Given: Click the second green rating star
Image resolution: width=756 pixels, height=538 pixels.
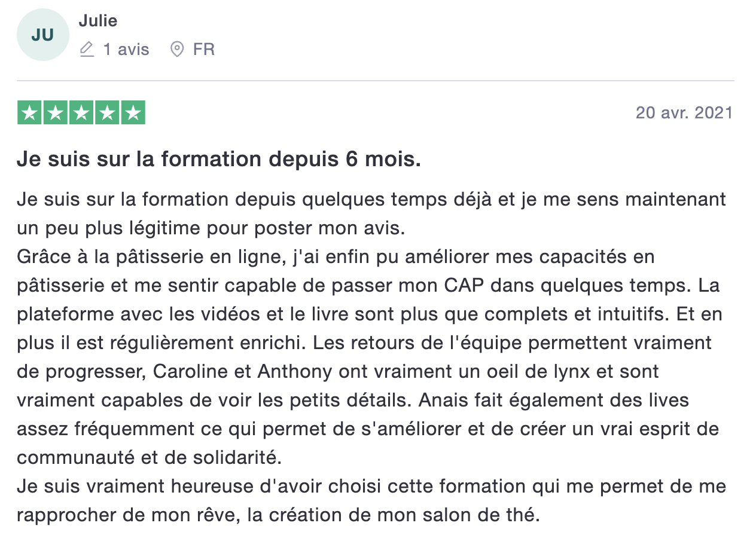Looking at the screenshot, I should tap(55, 113).
